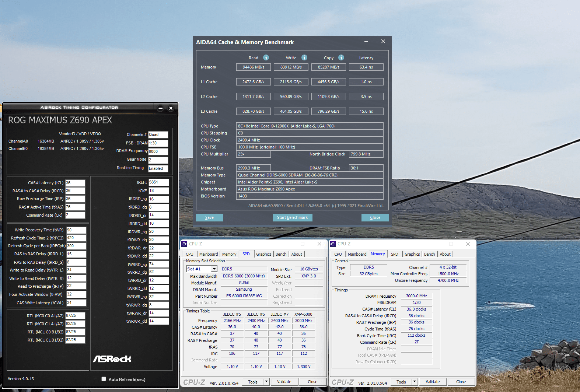Close the left CPU-Z SPD window
Screen dimensions: 580x392
click(319, 244)
